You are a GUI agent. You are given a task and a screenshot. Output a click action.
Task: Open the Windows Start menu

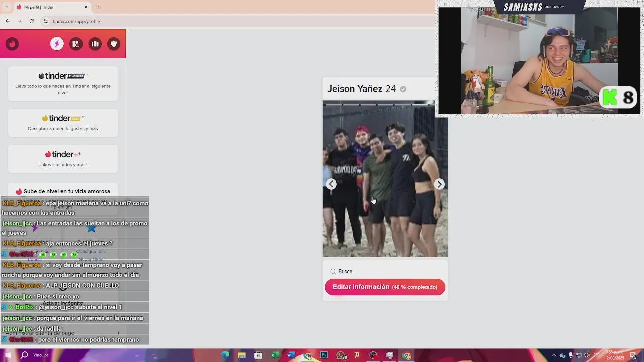click(x=8, y=355)
